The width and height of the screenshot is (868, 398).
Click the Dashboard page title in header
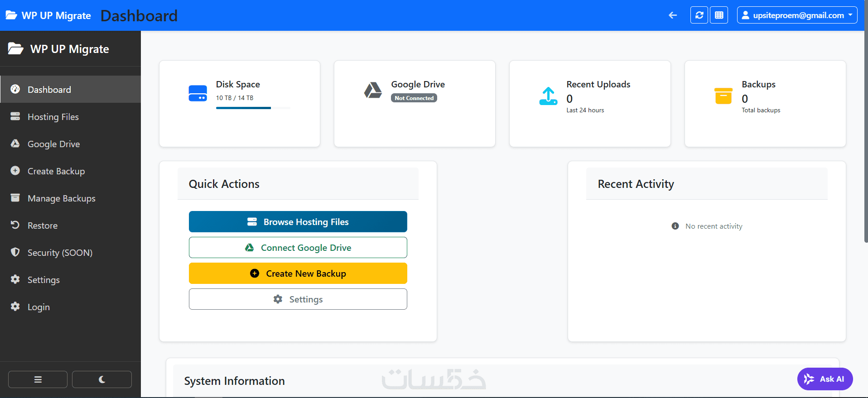(139, 16)
